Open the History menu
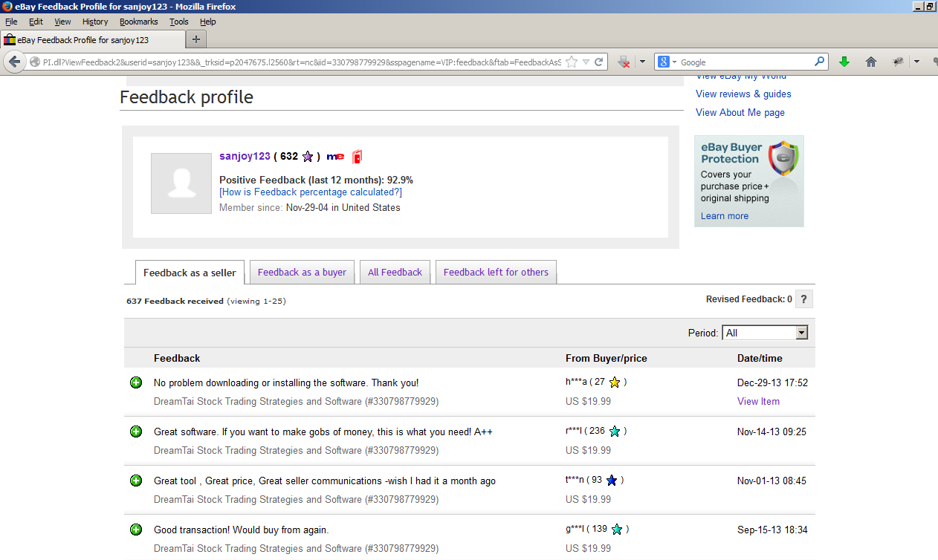This screenshot has width=938, height=560. [95, 22]
